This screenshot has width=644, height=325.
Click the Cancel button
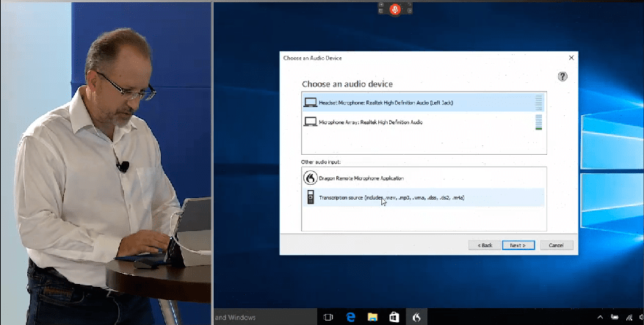point(557,245)
